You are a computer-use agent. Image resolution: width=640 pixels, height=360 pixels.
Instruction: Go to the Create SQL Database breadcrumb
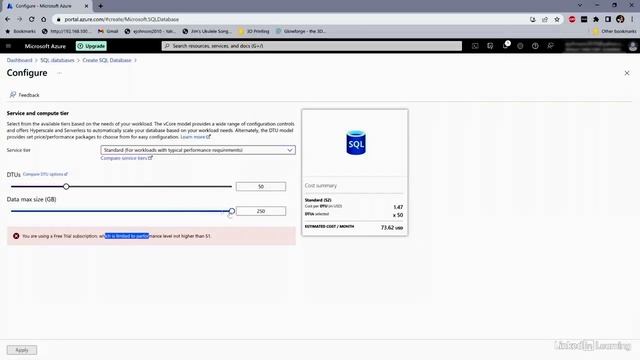click(x=107, y=60)
